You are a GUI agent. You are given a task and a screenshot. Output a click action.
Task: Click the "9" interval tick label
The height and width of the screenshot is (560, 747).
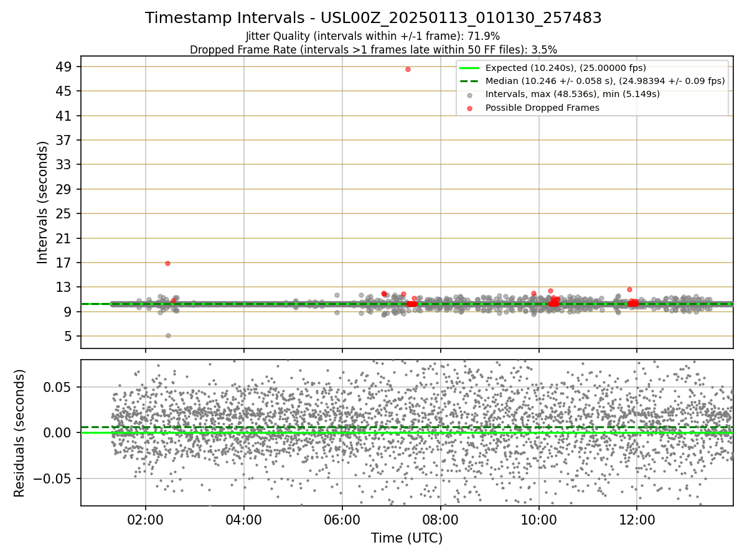coord(68,312)
